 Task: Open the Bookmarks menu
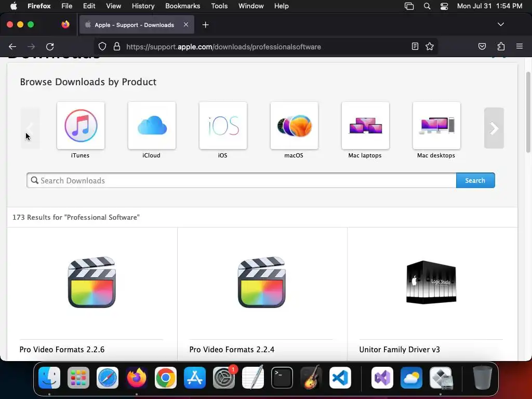pyautogui.click(x=182, y=6)
